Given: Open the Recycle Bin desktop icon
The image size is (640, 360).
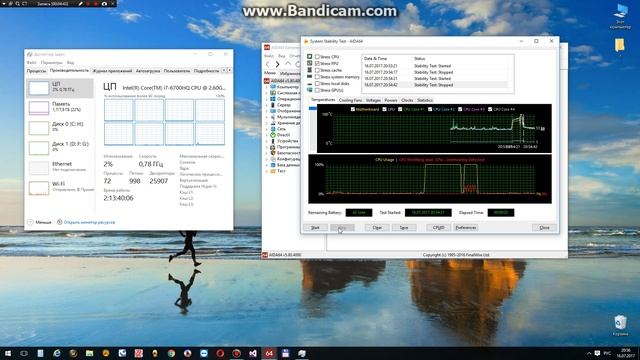Looking at the screenshot, I should click(x=620, y=326).
